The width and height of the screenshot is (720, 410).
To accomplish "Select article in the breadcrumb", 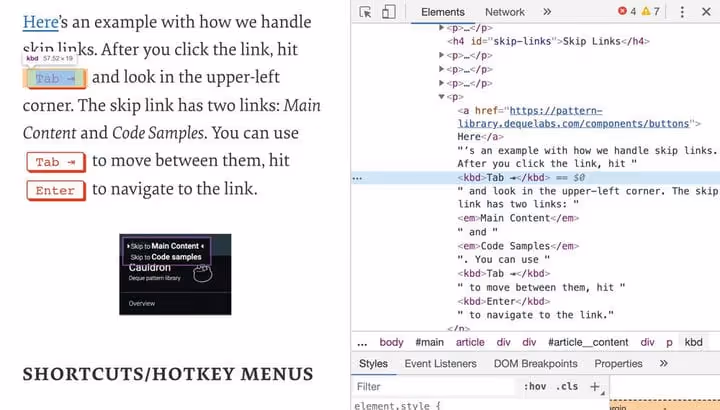I will [x=470, y=343].
